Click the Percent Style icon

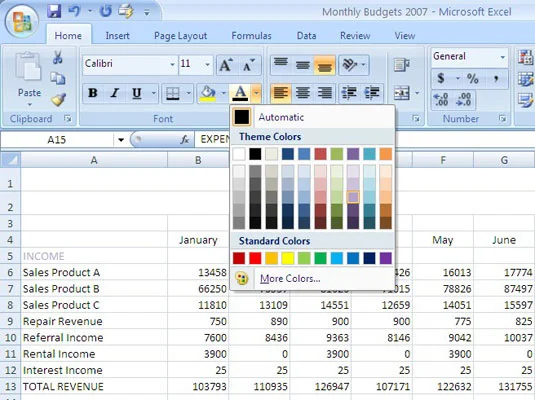[x=473, y=79]
